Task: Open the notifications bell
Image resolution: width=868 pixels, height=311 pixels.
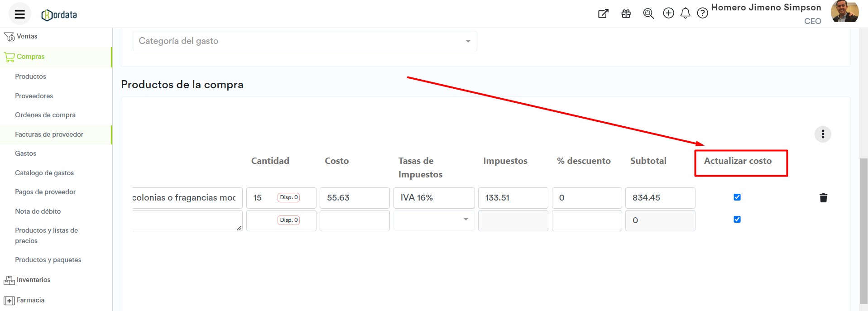Action: pyautogui.click(x=685, y=13)
